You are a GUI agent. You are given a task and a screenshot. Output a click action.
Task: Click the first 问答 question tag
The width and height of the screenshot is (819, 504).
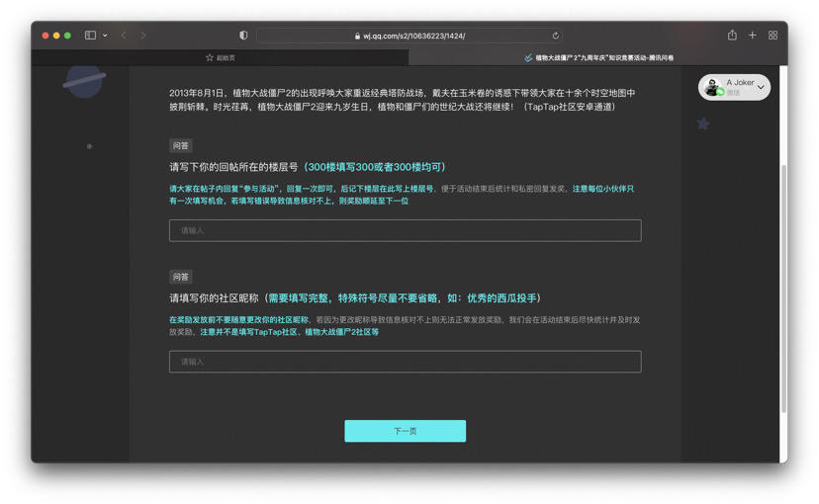pos(181,145)
